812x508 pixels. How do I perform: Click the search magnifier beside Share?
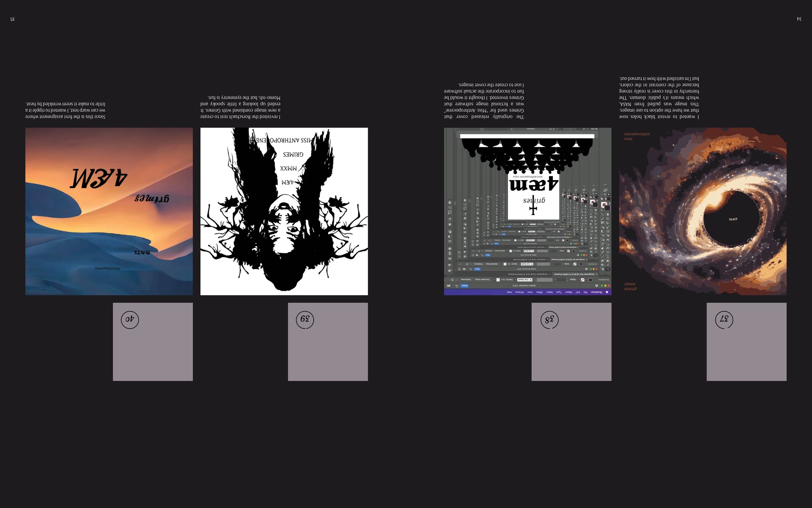[457, 286]
